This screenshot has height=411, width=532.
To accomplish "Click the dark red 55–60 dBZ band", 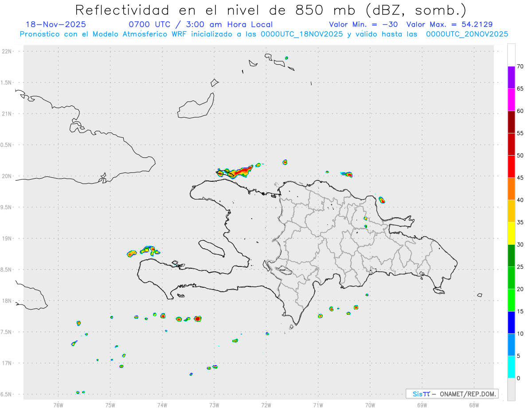I will 511,122.
